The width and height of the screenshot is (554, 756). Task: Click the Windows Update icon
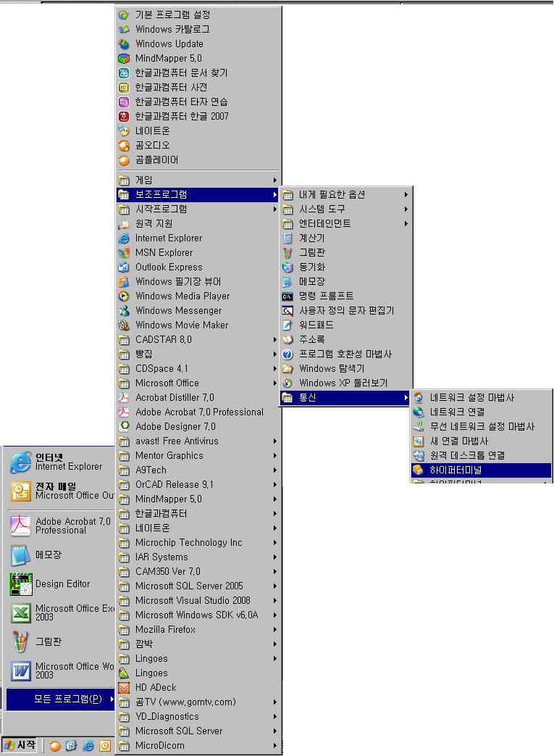(x=124, y=44)
